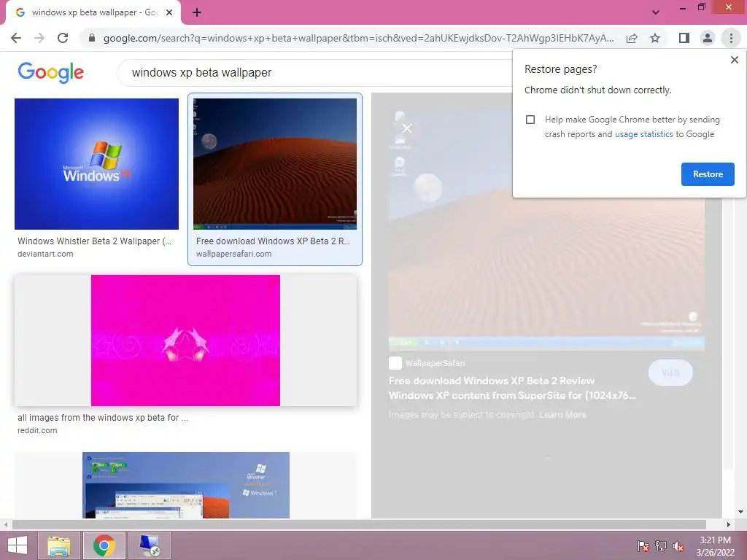Open all images from windows xp beta caption

(x=103, y=418)
